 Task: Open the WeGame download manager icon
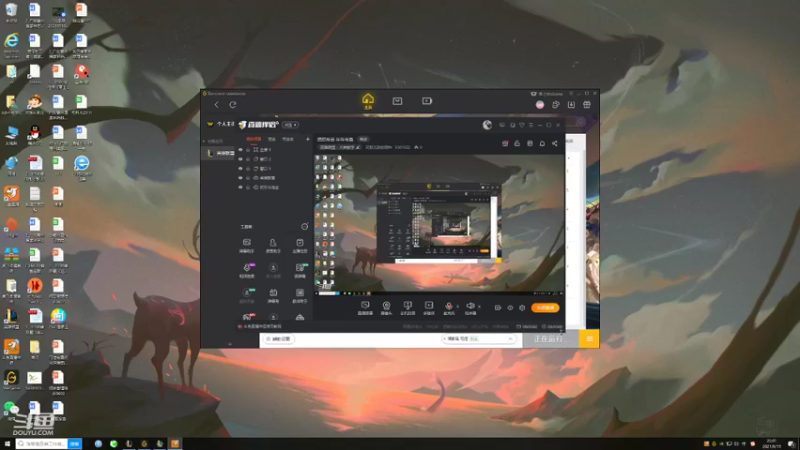(571, 105)
